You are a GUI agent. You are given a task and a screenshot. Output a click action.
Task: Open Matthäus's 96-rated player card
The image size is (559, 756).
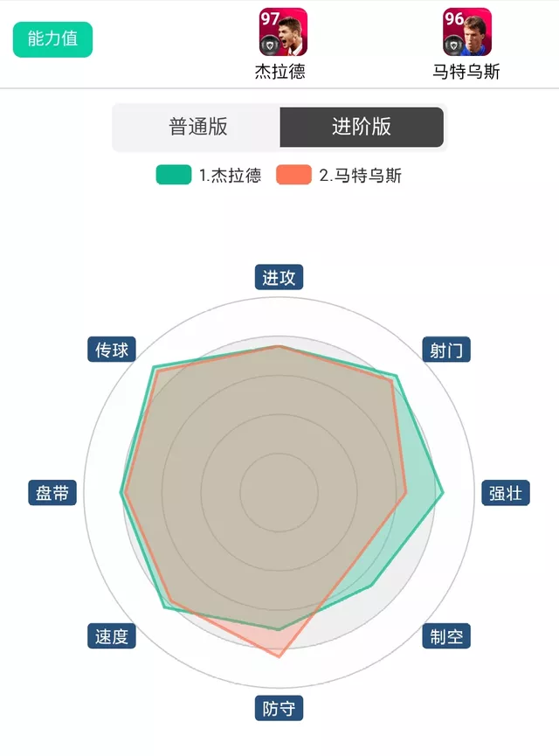pos(467,31)
